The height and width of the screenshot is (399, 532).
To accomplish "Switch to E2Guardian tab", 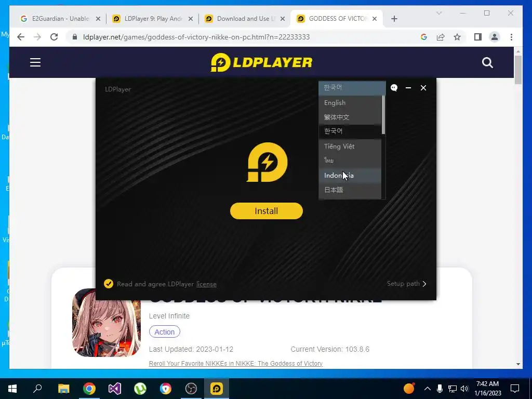I will click(x=61, y=19).
